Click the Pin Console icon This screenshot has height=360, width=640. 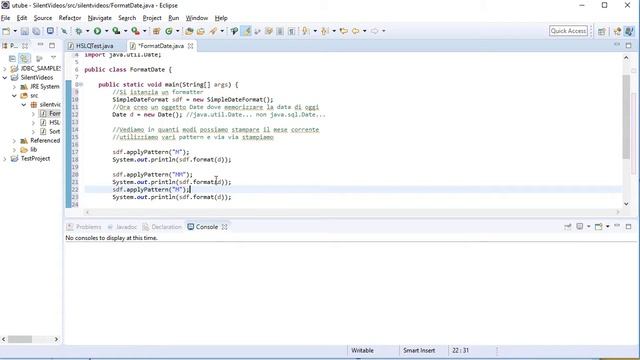(568, 227)
